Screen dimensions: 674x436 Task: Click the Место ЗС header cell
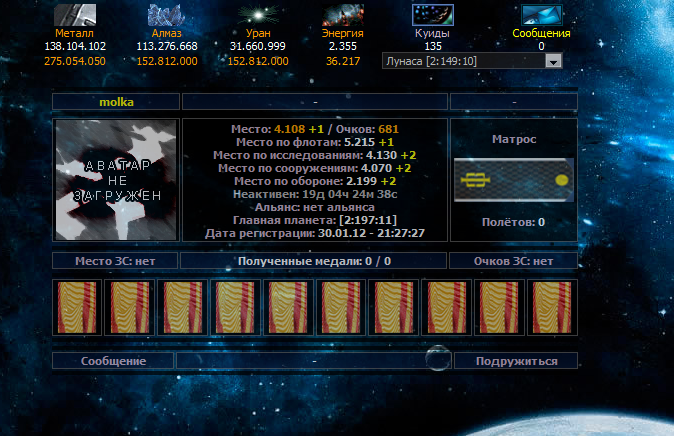[x=116, y=261]
